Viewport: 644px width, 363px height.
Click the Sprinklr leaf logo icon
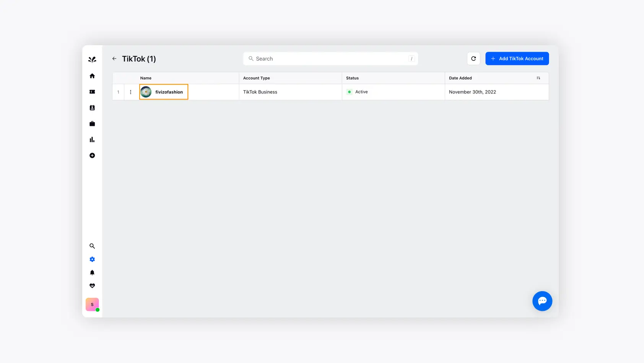point(92,59)
